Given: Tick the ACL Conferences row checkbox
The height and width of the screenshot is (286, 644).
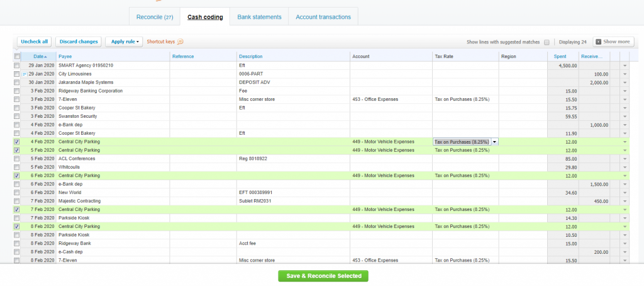Looking at the screenshot, I should click(x=16, y=158).
